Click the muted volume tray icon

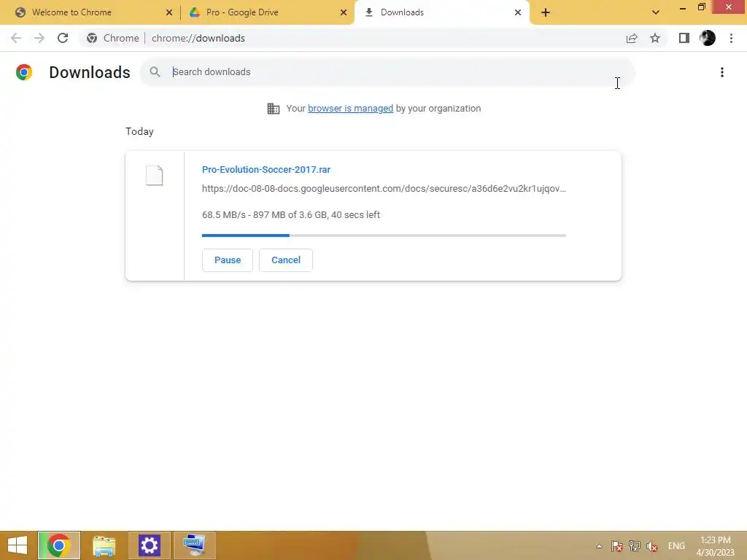[x=652, y=546]
